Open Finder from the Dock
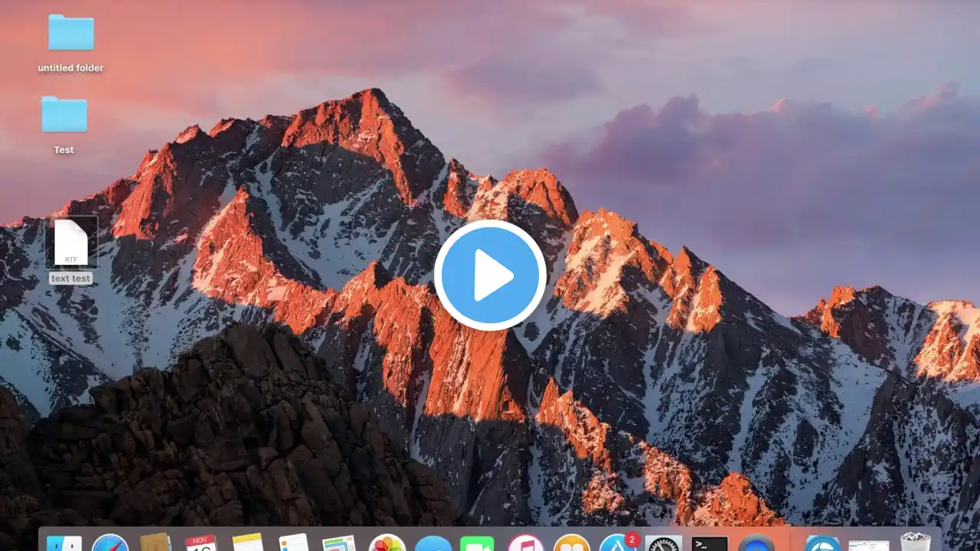This screenshot has width=980, height=551. pos(64,543)
